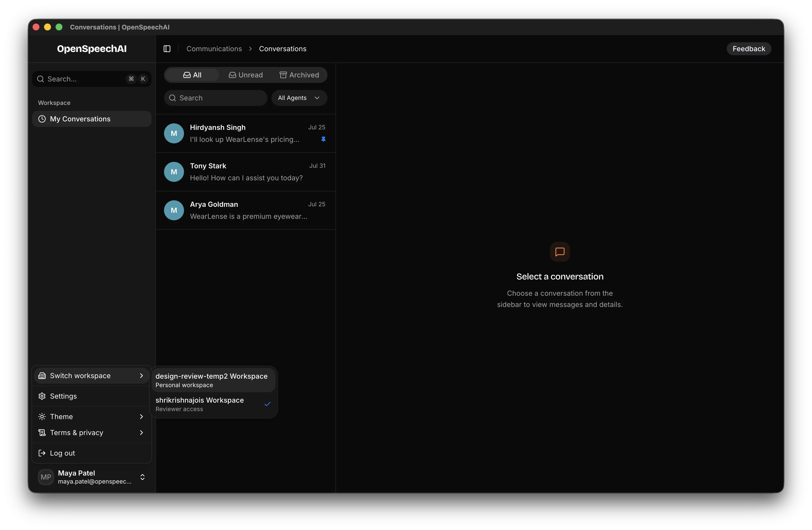Choose Log out from the menu
This screenshot has width=812, height=530.
(x=91, y=453)
